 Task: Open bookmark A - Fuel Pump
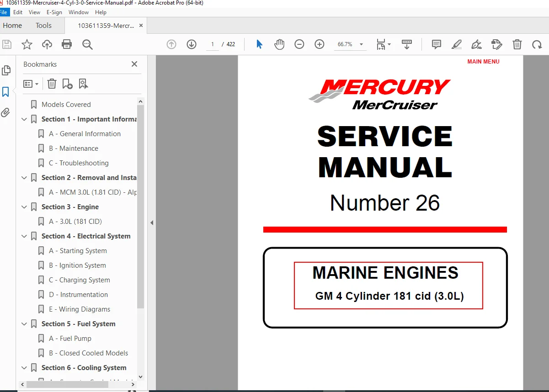tap(70, 339)
